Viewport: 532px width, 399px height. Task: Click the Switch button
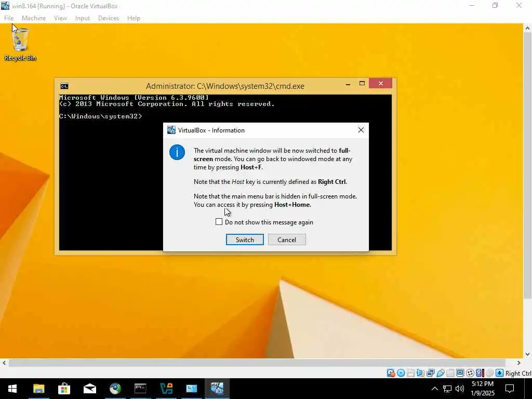pos(245,240)
